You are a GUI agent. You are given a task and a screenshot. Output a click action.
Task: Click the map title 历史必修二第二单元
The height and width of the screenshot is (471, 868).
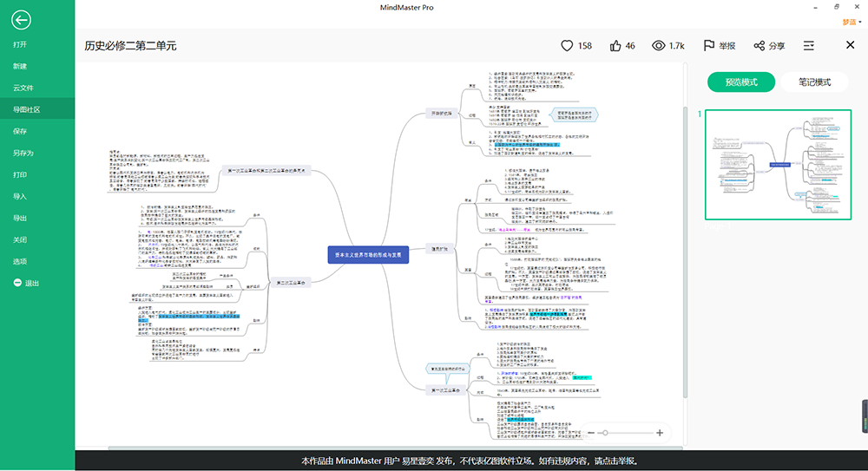[131, 46]
